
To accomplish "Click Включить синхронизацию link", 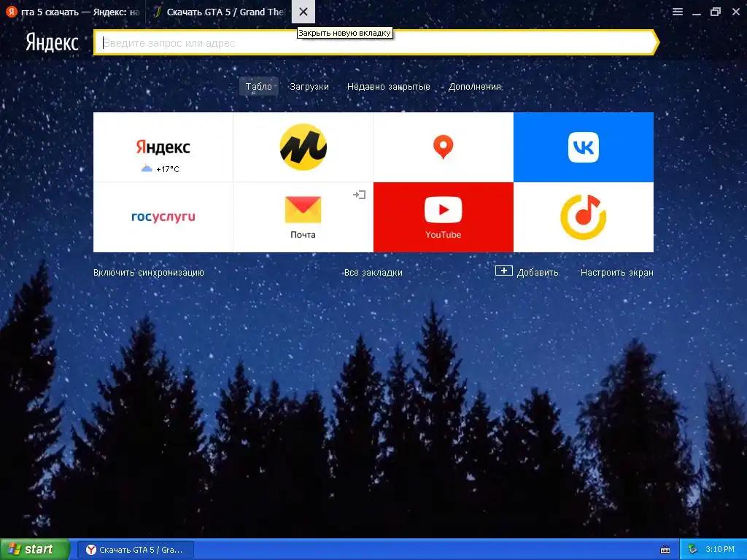I will point(149,273).
